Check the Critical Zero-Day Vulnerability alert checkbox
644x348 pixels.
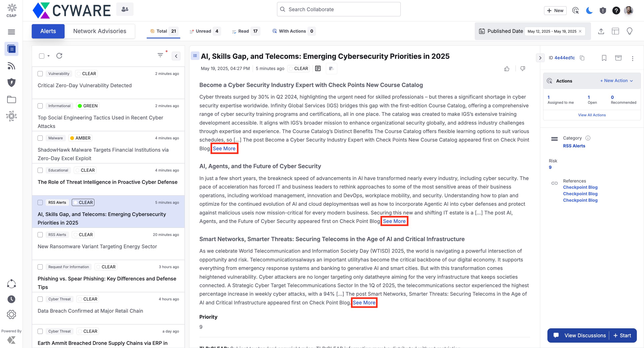[x=40, y=74]
